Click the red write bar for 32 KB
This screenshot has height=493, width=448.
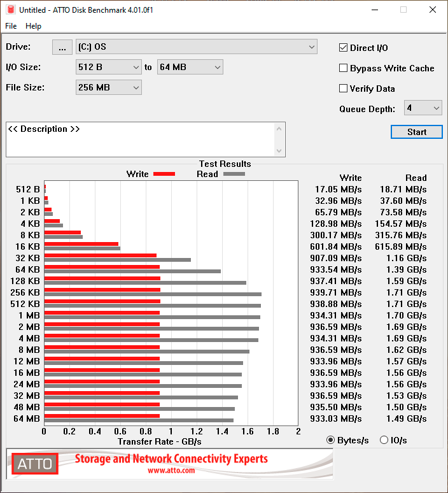pyautogui.click(x=101, y=255)
